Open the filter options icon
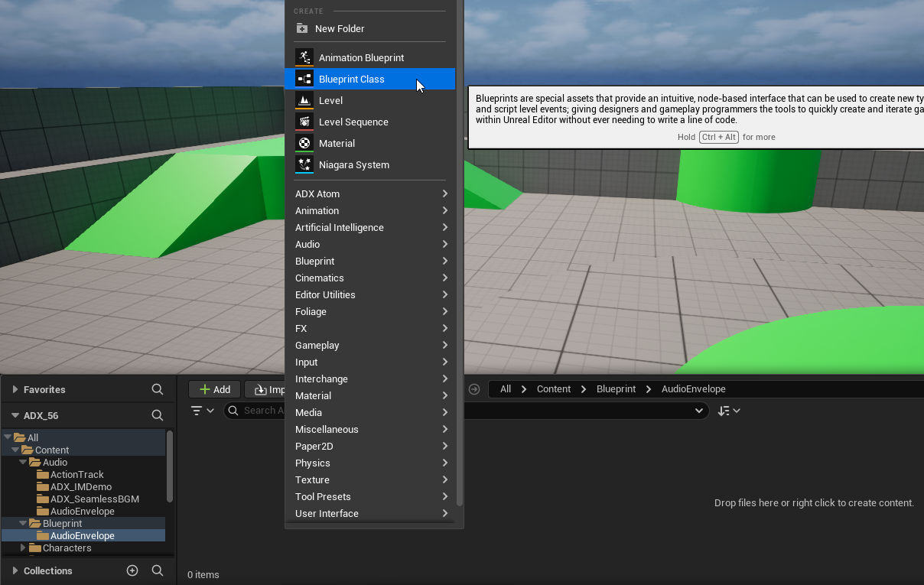Image resolution: width=924 pixels, height=585 pixels. click(202, 411)
